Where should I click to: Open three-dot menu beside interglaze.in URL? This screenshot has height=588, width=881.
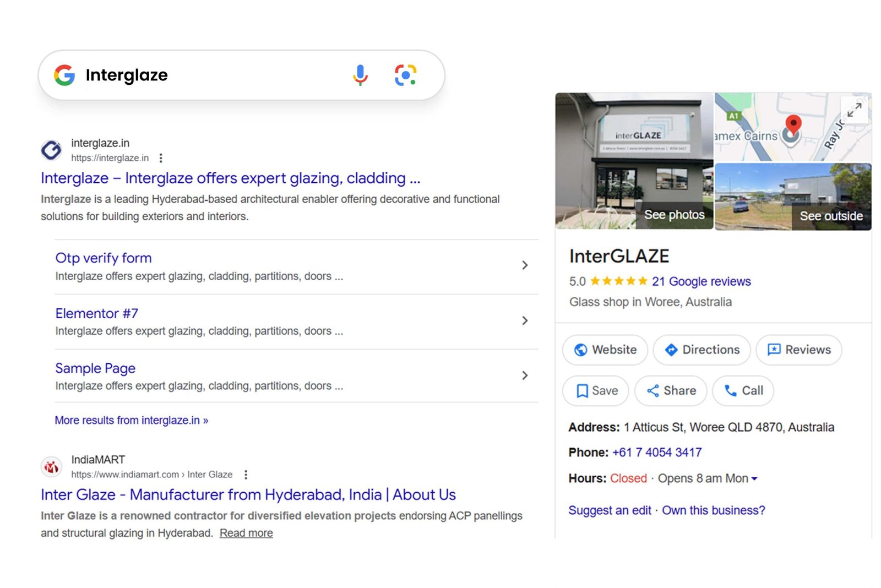tap(161, 158)
